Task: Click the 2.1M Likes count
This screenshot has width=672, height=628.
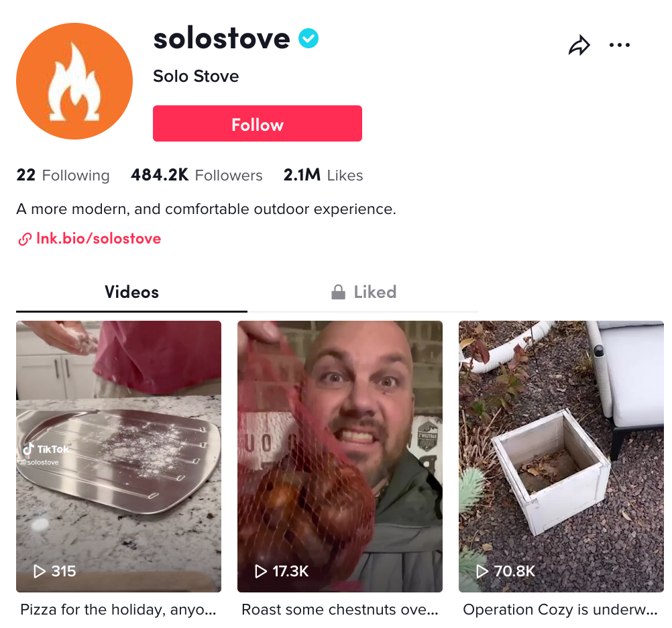Action: coord(323,176)
